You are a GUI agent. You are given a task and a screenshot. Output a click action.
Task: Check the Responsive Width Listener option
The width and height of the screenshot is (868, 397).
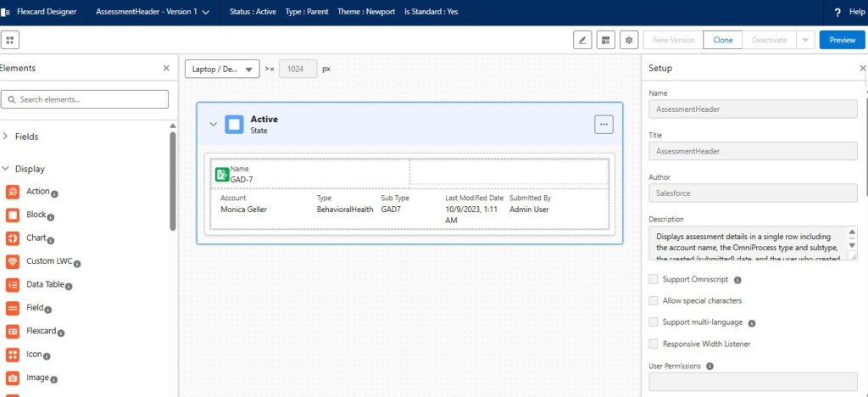[x=653, y=344]
